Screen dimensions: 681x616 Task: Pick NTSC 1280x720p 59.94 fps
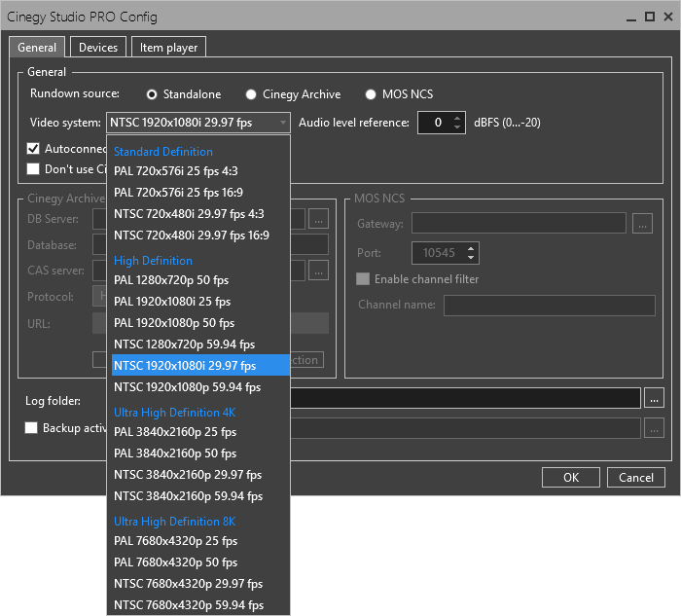198,344
